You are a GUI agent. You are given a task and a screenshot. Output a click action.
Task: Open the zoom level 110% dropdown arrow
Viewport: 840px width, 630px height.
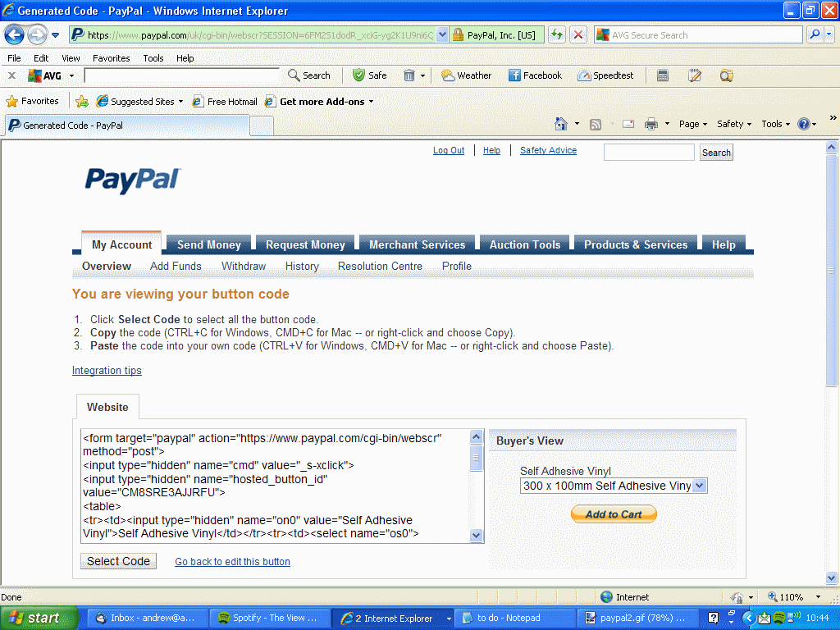(x=818, y=597)
